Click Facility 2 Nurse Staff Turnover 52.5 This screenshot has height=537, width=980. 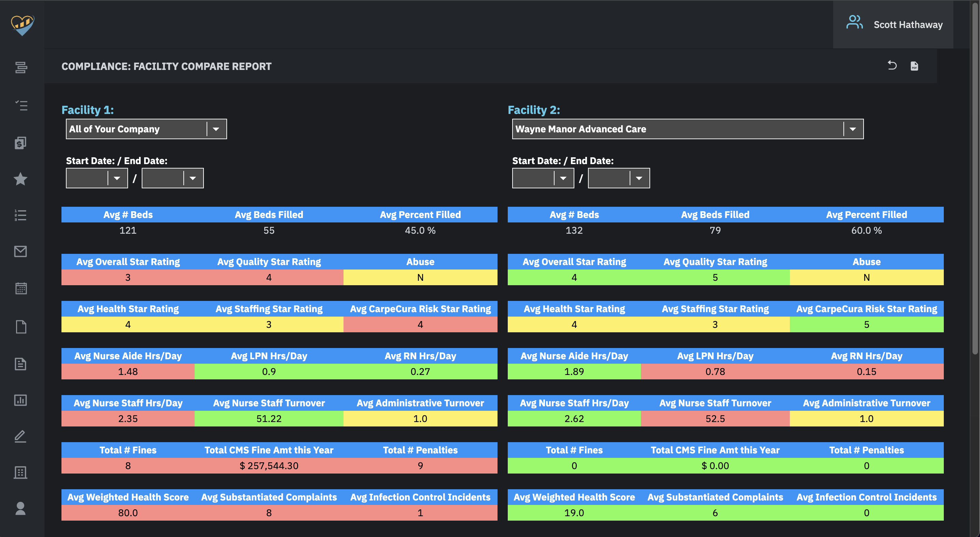point(715,418)
